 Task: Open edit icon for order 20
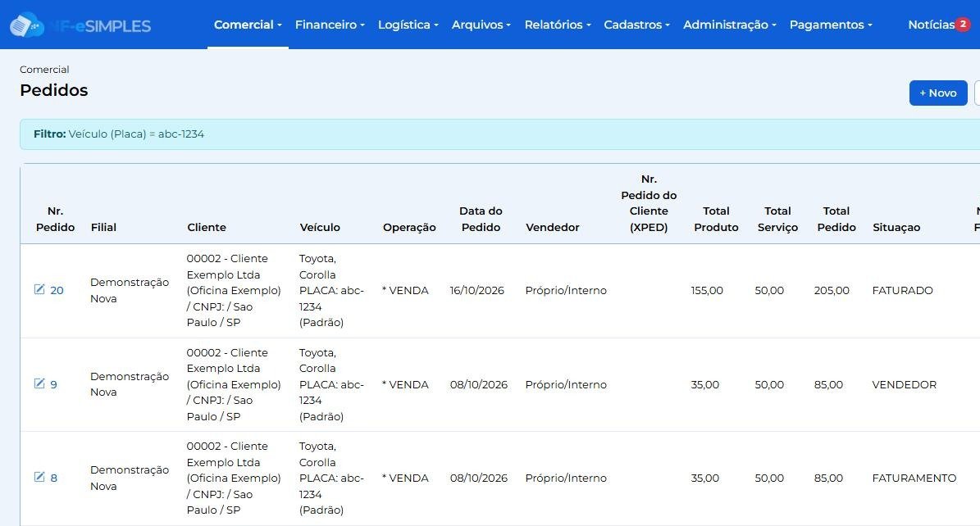coord(39,289)
